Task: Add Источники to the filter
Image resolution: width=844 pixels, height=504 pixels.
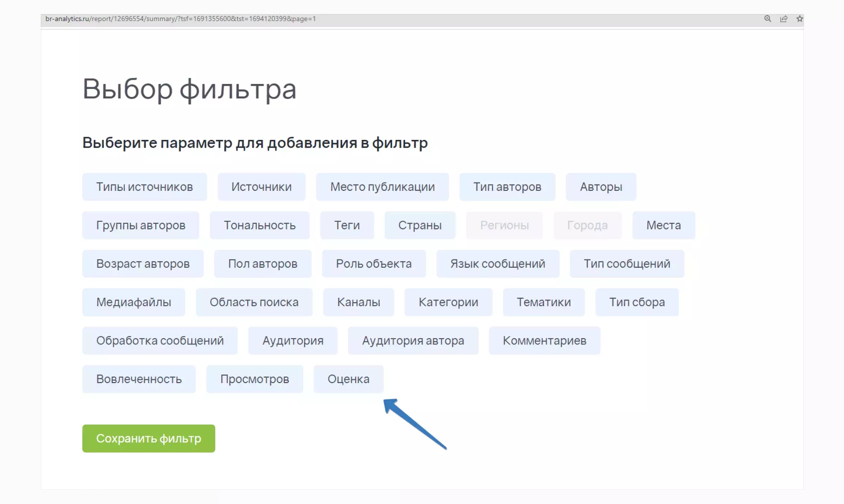Action: click(x=262, y=187)
